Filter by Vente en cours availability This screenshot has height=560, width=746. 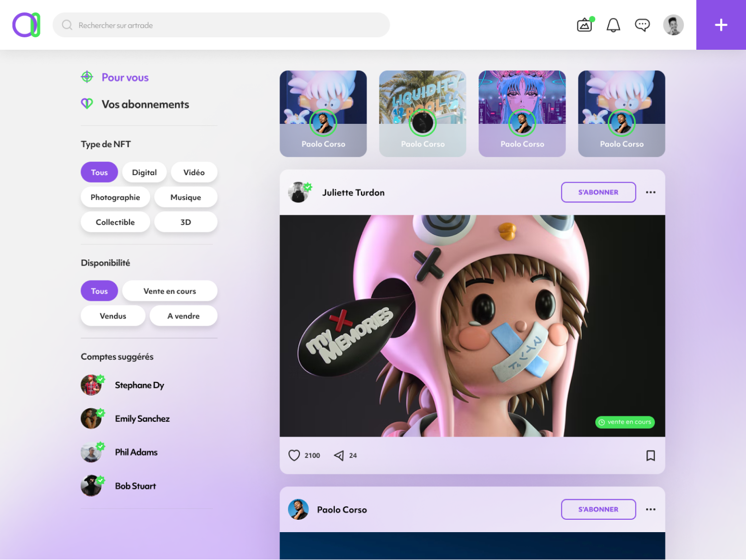click(170, 291)
